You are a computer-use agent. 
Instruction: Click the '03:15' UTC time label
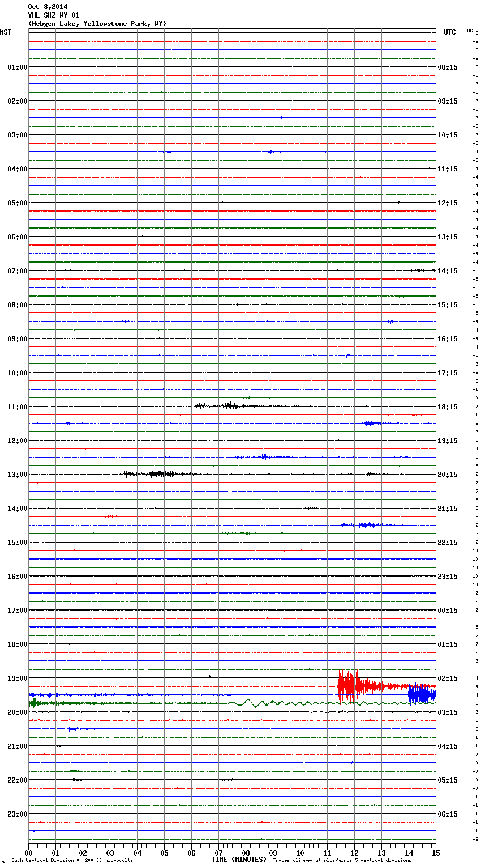click(448, 712)
